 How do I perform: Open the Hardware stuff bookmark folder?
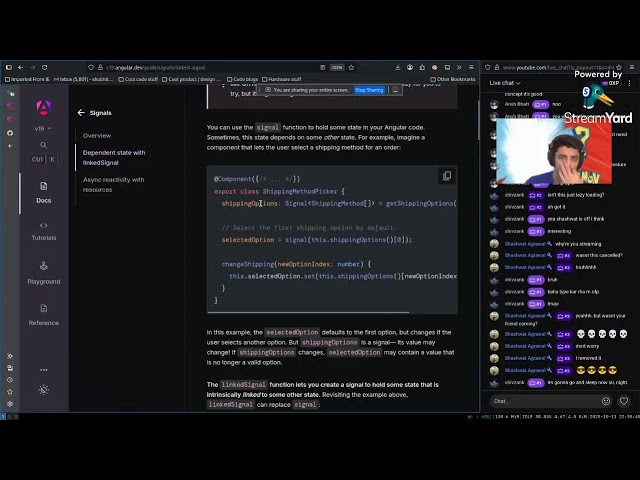tap(282, 79)
